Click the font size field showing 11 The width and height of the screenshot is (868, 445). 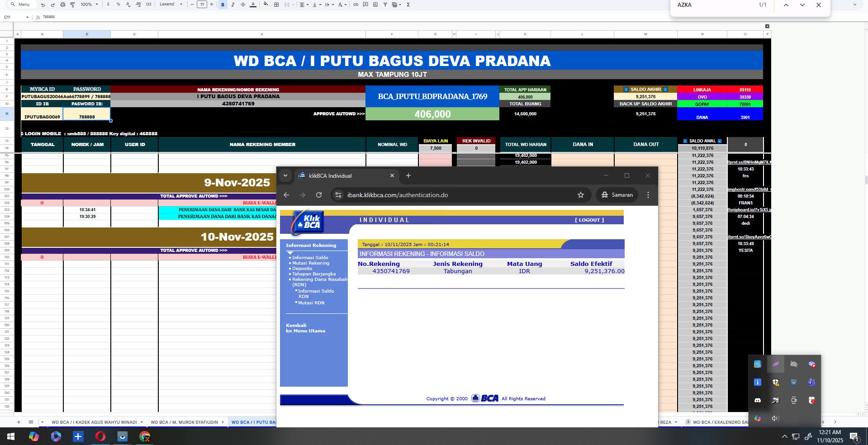202,5
